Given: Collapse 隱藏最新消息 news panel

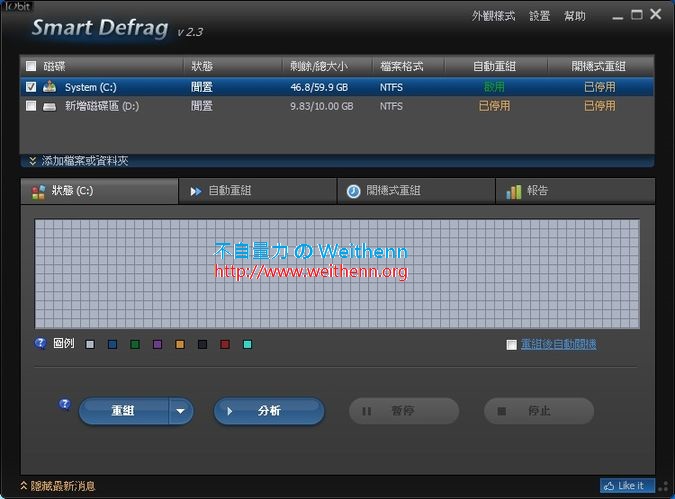Looking at the screenshot, I should (x=58, y=486).
